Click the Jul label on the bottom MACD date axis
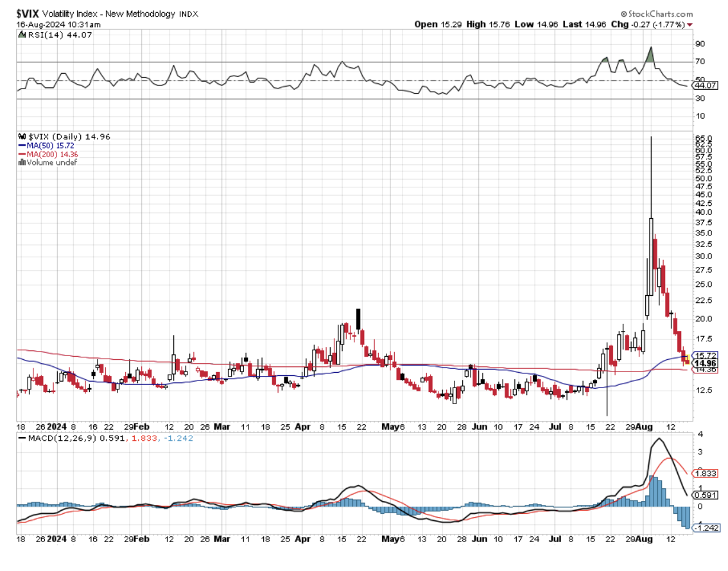Viewport: 728px width, 571px height. (555, 539)
